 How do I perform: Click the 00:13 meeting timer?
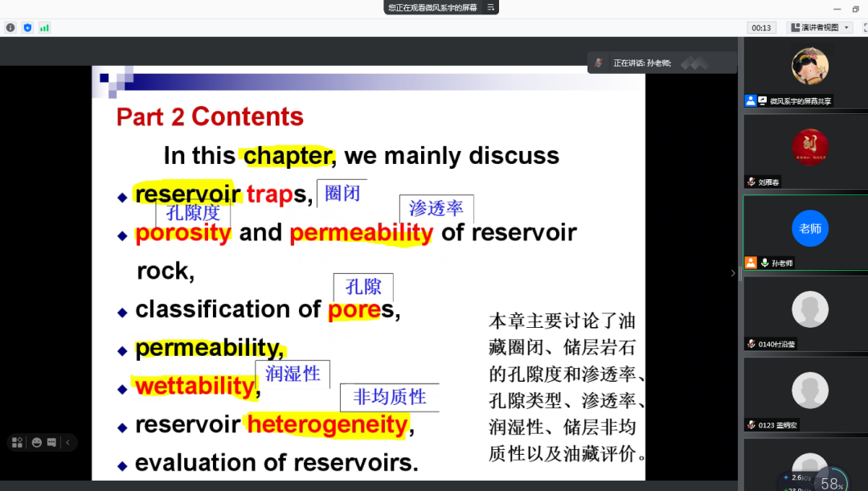click(x=760, y=27)
